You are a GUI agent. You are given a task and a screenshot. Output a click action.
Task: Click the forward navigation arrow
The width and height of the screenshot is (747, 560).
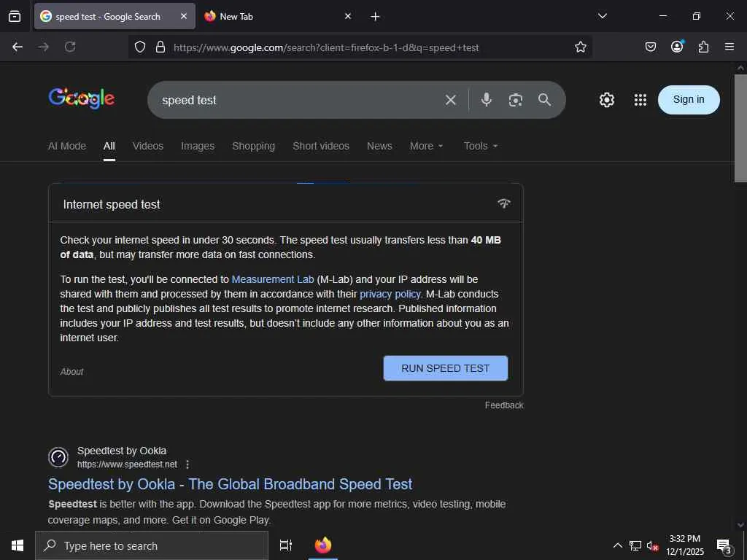[44, 47]
